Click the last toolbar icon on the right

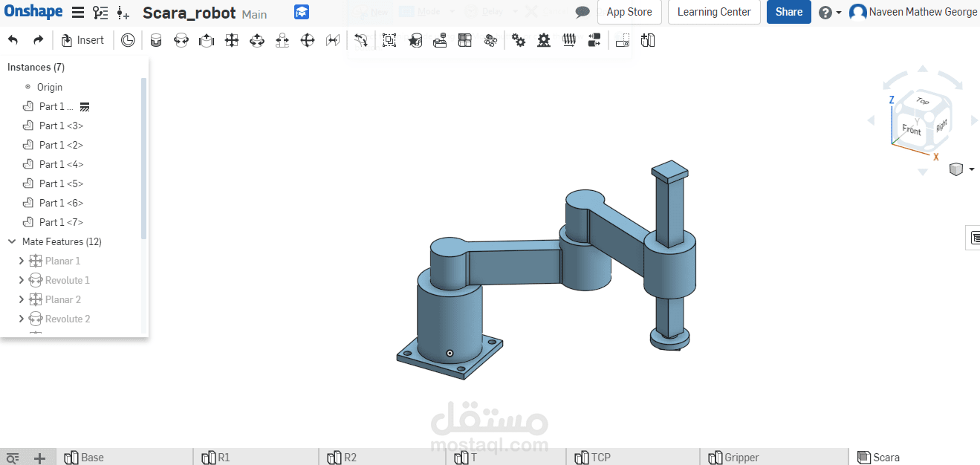coord(648,40)
